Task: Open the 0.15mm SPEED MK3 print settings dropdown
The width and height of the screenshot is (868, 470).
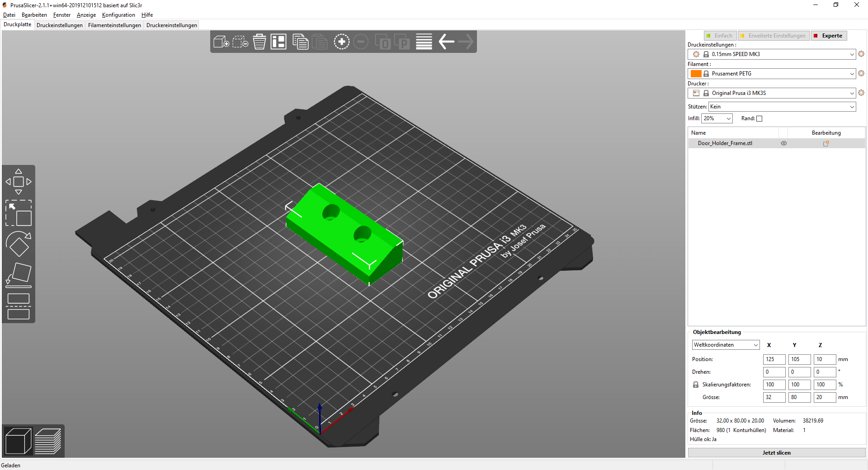Action: (x=772, y=54)
